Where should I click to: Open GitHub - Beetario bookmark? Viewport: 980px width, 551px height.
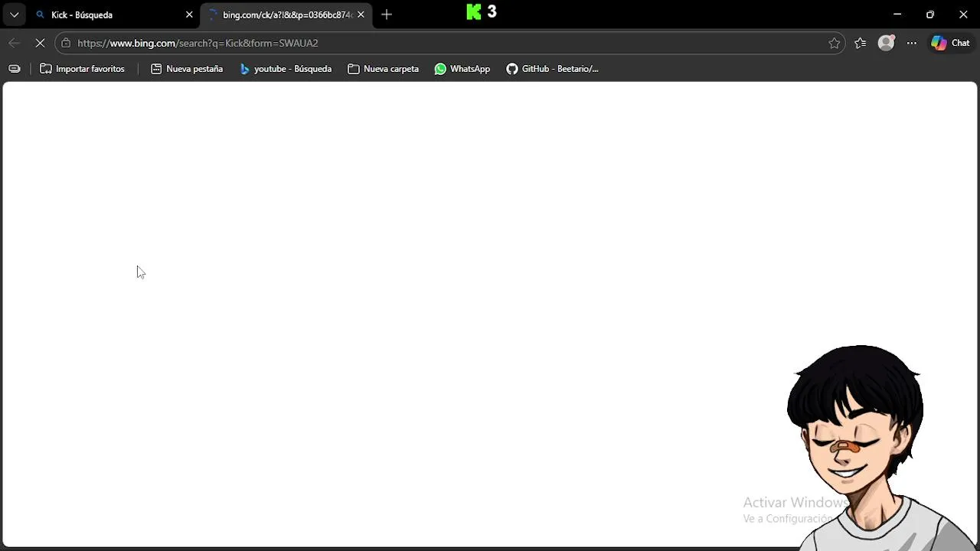pos(552,69)
